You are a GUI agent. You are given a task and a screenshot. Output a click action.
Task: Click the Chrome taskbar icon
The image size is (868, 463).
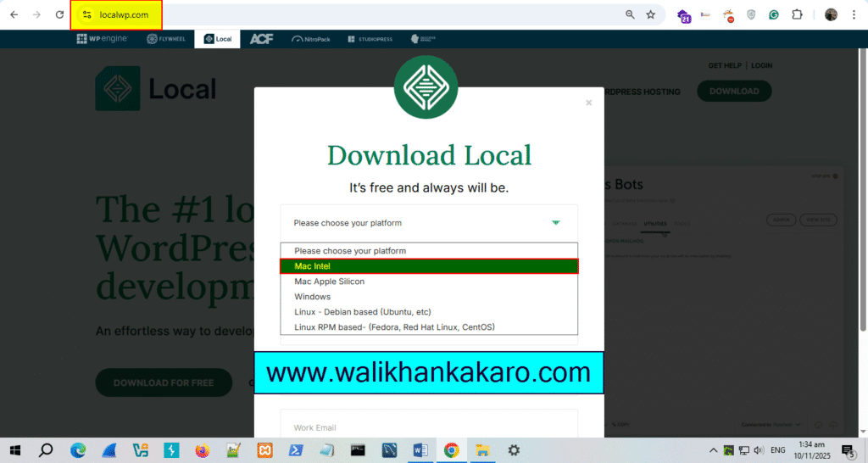[x=452, y=450]
